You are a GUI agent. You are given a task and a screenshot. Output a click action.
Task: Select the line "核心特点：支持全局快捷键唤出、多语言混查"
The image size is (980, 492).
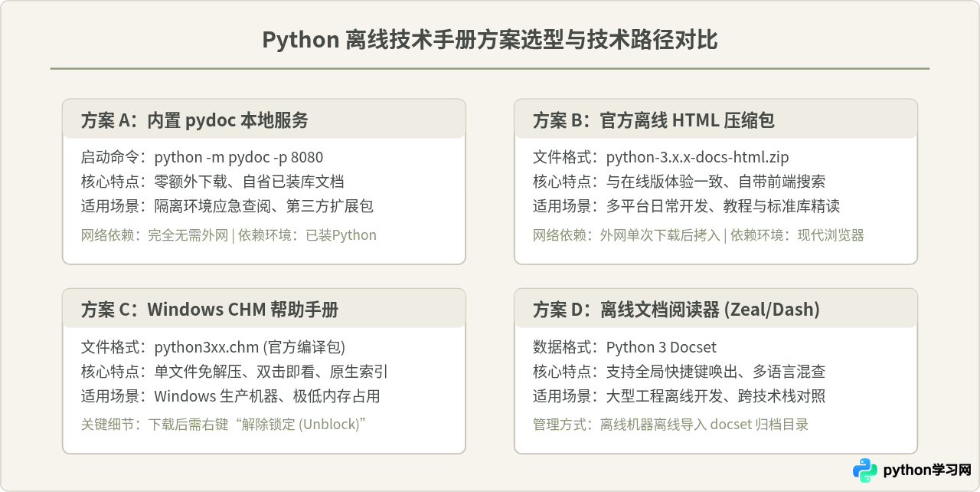click(679, 372)
